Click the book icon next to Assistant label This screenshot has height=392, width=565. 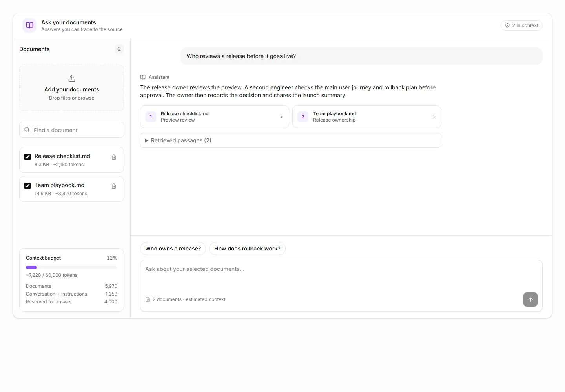click(143, 77)
